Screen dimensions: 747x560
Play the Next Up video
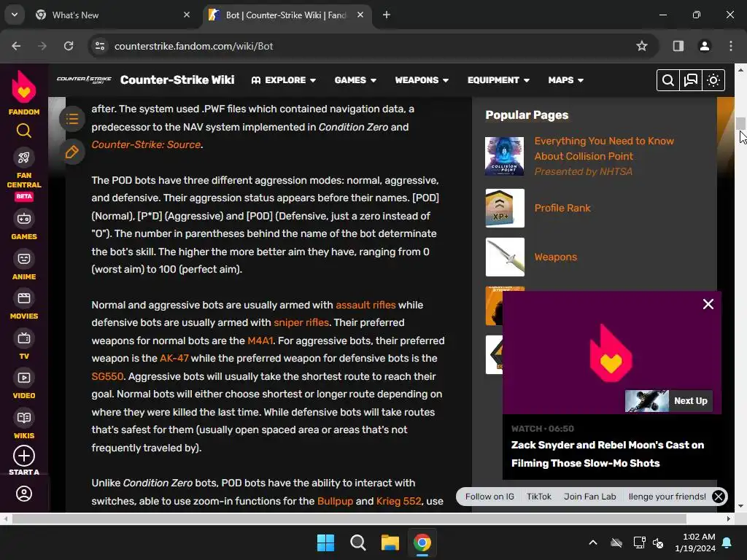tap(669, 401)
